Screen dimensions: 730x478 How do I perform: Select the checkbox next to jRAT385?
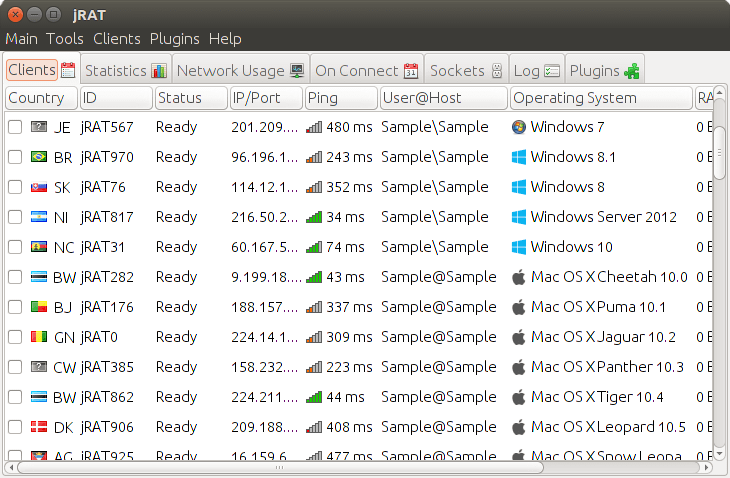click(15, 367)
